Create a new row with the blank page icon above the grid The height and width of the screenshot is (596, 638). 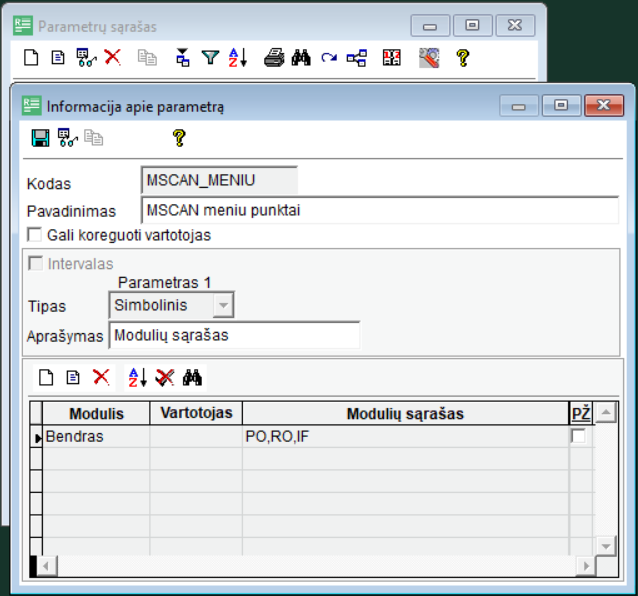[x=45, y=377]
